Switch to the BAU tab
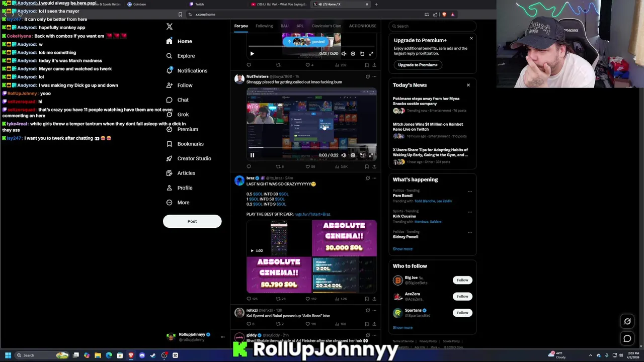Image resolution: width=644 pixels, height=362 pixels. click(284, 26)
